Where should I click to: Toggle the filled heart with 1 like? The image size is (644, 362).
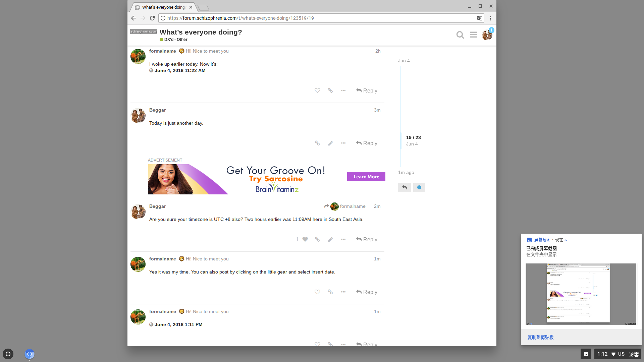point(305,239)
